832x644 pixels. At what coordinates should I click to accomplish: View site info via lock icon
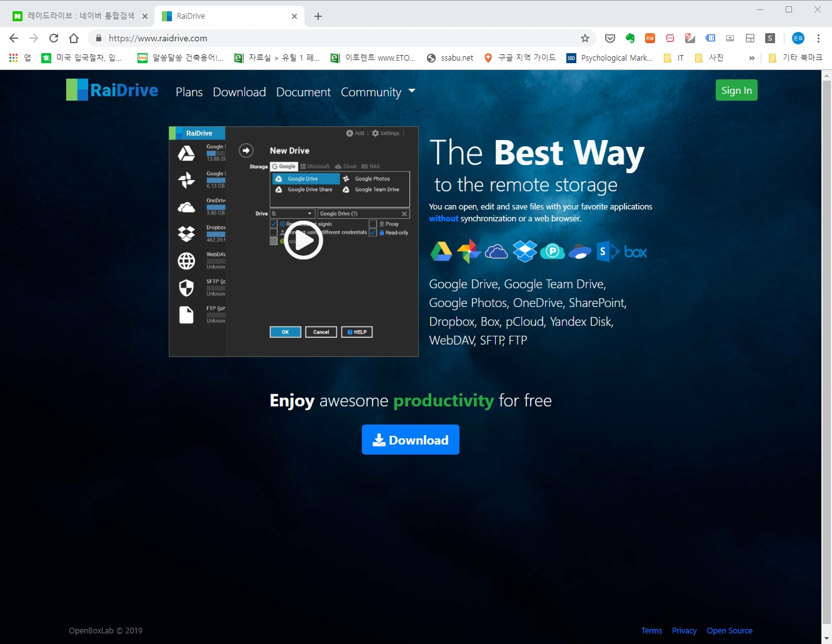point(99,38)
